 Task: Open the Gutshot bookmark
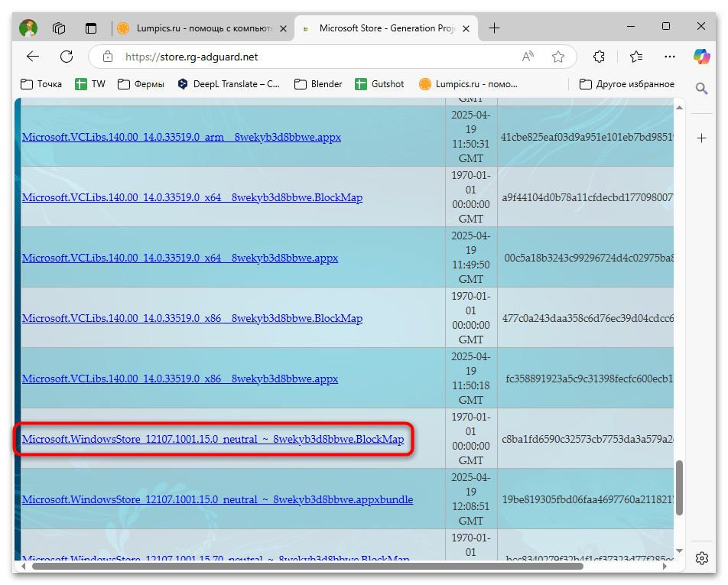pos(380,84)
